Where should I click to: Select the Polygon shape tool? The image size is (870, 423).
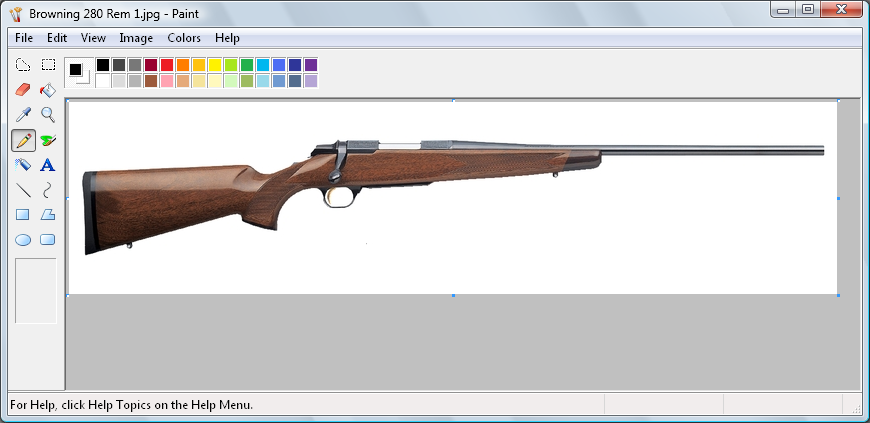48,215
